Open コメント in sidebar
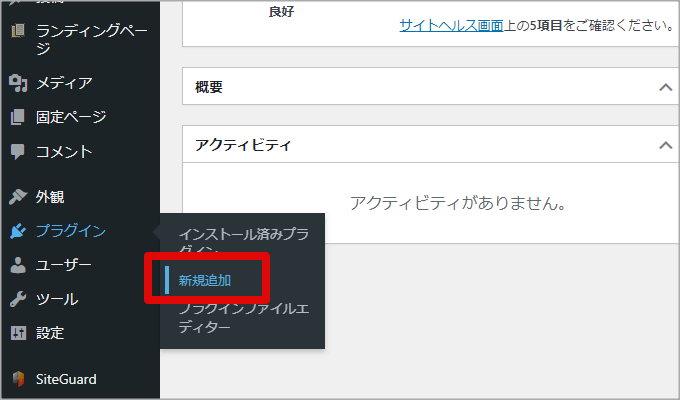The image size is (680, 400). click(64, 152)
